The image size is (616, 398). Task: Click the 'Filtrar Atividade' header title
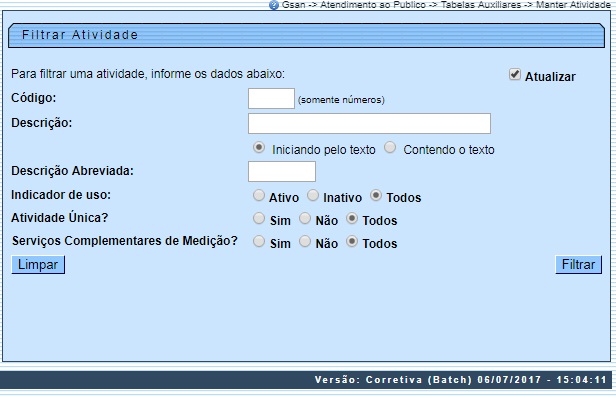point(80,35)
